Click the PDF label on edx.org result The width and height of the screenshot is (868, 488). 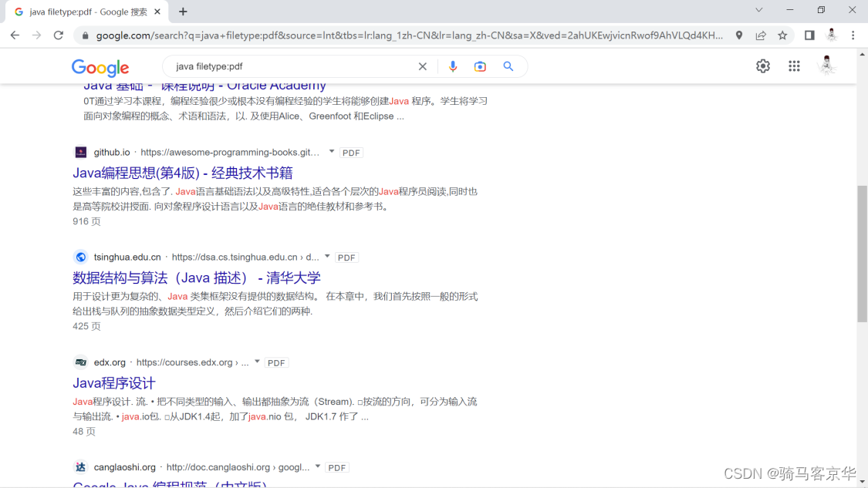[x=276, y=363]
